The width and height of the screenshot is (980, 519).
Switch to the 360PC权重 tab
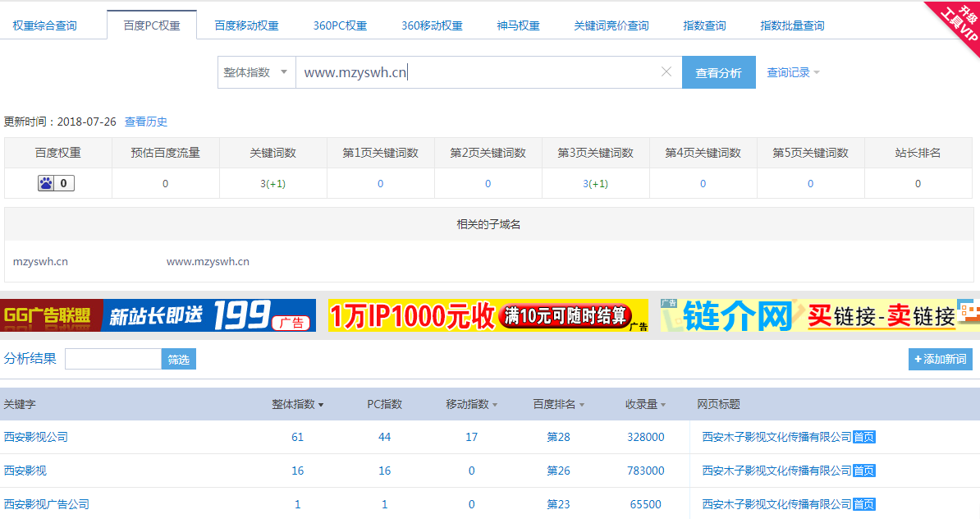pos(340,25)
